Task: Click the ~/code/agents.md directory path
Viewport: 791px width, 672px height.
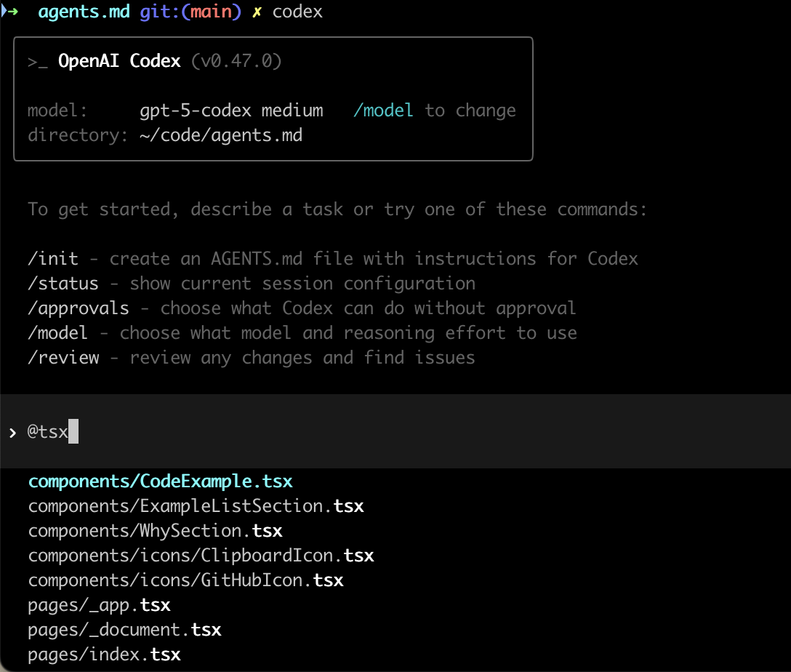Action: [x=221, y=135]
